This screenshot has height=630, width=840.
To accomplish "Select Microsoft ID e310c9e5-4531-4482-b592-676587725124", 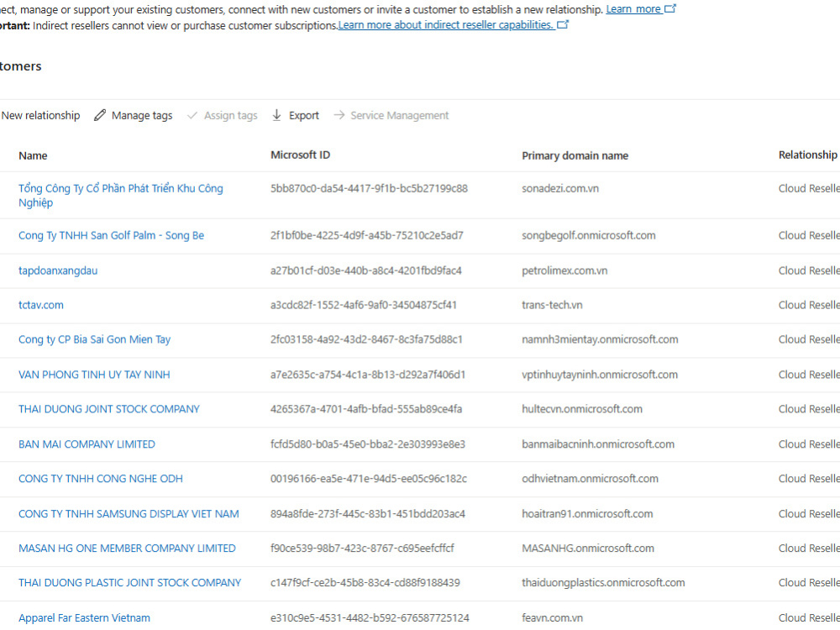I will [370, 617].
